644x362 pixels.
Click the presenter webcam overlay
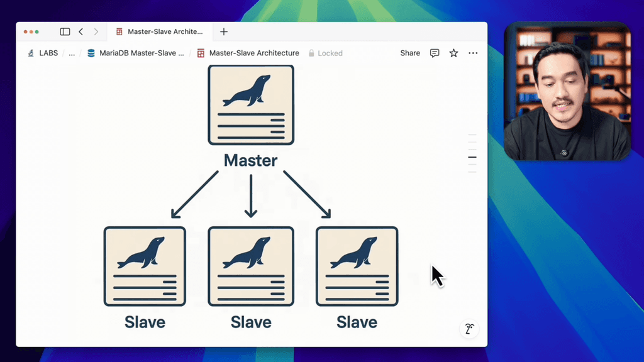tap(567, 91)
